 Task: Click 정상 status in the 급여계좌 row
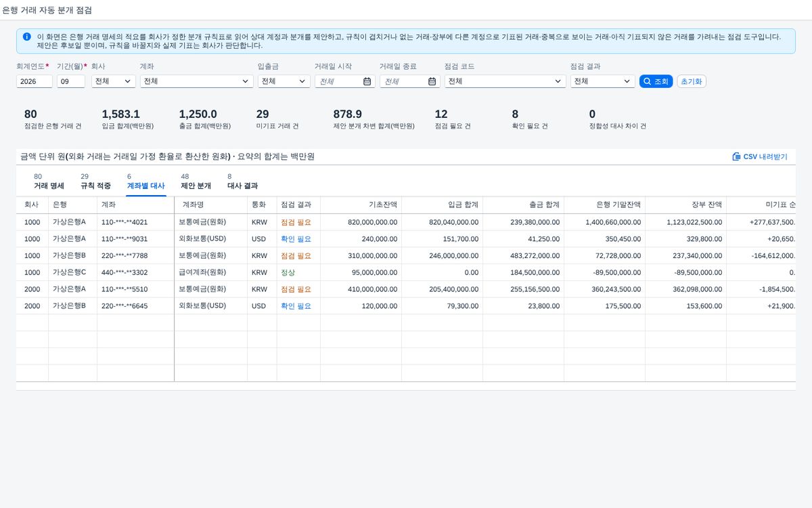coord(288,272)
